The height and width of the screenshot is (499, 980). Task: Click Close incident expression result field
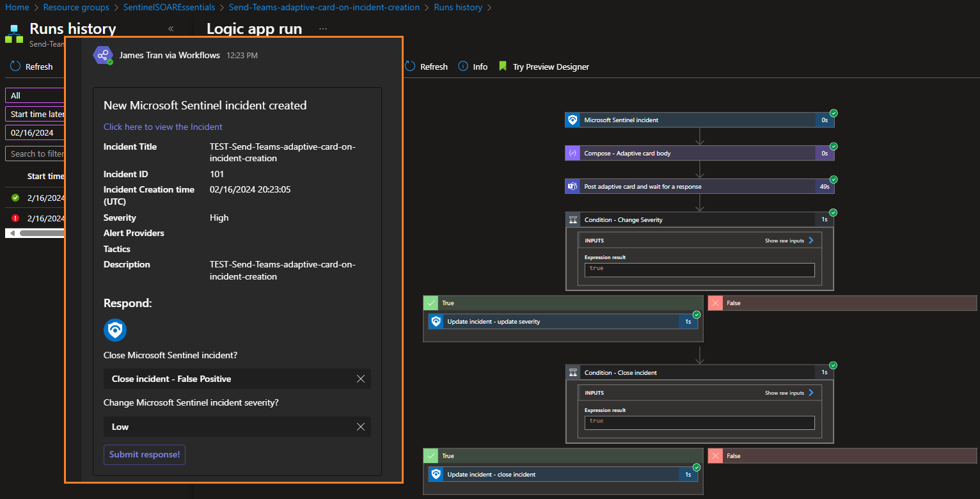coord(699,422)
